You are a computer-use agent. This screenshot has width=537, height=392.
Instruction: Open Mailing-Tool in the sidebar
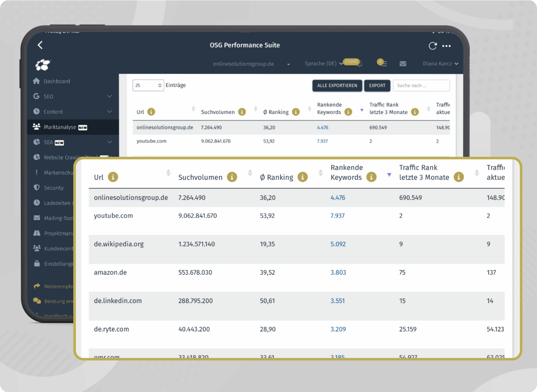coord(53,218)
